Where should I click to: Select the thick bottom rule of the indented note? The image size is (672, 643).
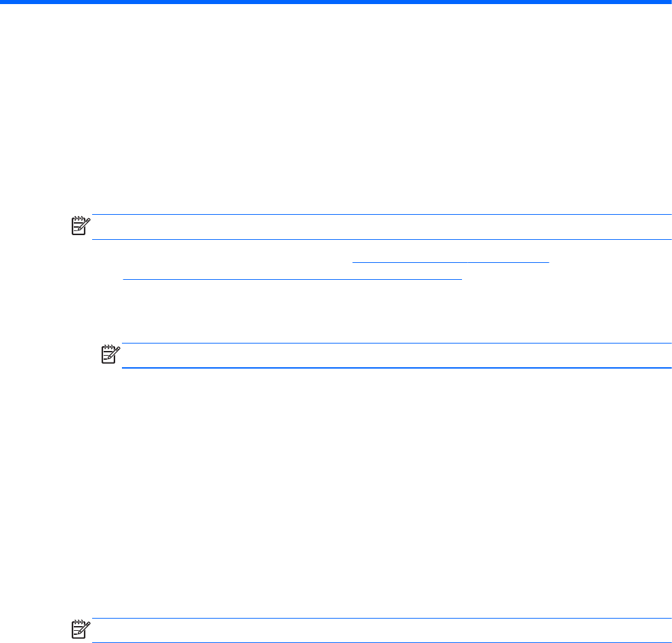click(x=396, y=368)
